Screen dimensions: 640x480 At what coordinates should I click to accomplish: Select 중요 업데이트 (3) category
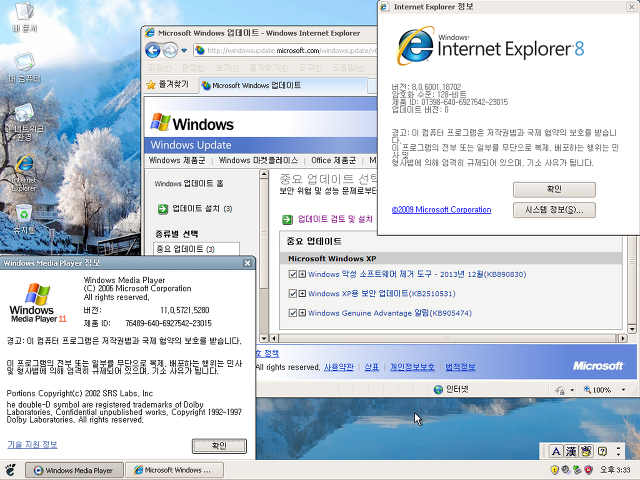196,249
